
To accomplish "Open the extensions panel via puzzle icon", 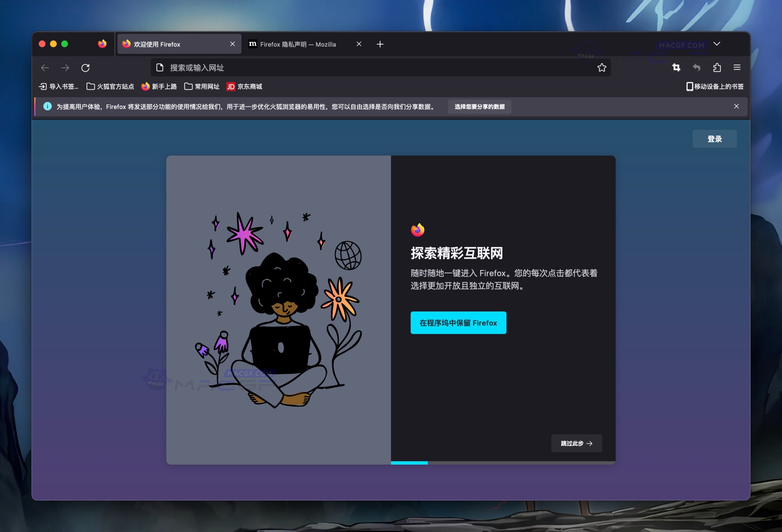I will pos(717,67).
